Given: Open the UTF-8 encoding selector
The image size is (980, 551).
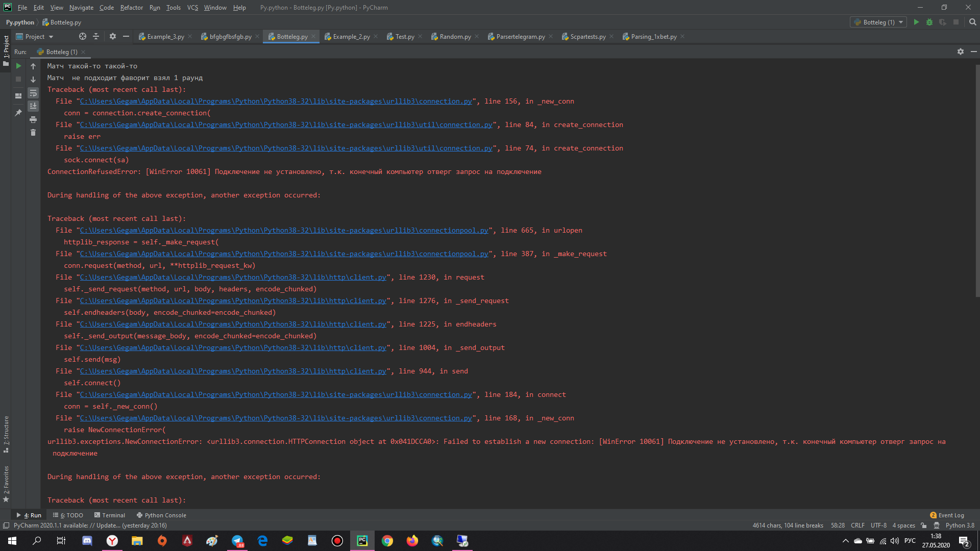Looking at the screenshot, I should (878, 525).
